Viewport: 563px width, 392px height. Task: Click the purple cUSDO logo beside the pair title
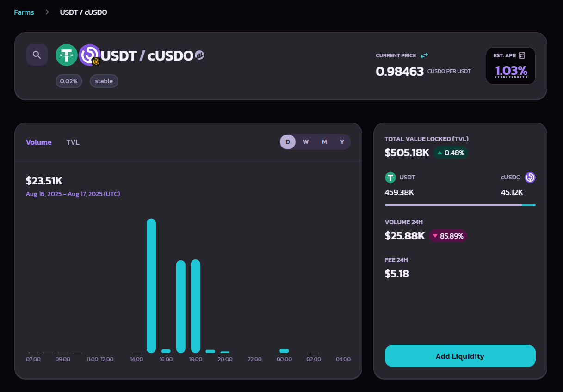(x=89, y=55)
